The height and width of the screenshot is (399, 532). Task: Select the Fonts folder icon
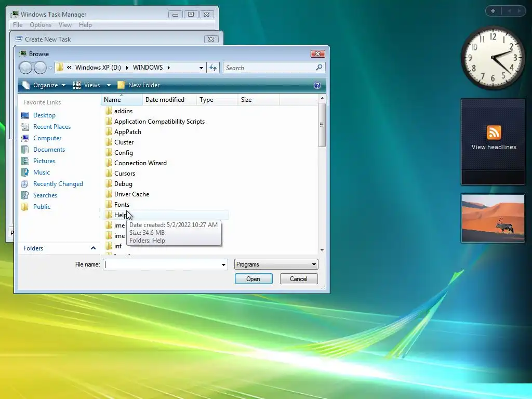point(109,205)
